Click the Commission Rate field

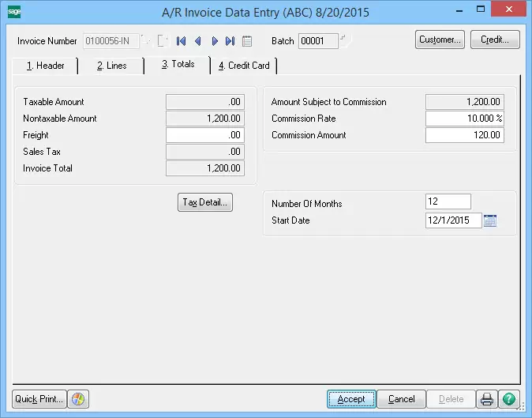point(464,119)
